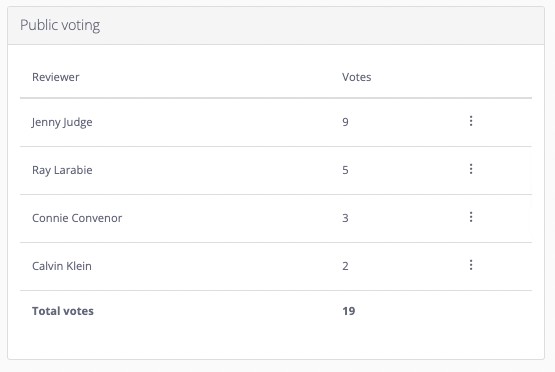Select Ray Larabie's vote count of 5

[x=345, y=170]
